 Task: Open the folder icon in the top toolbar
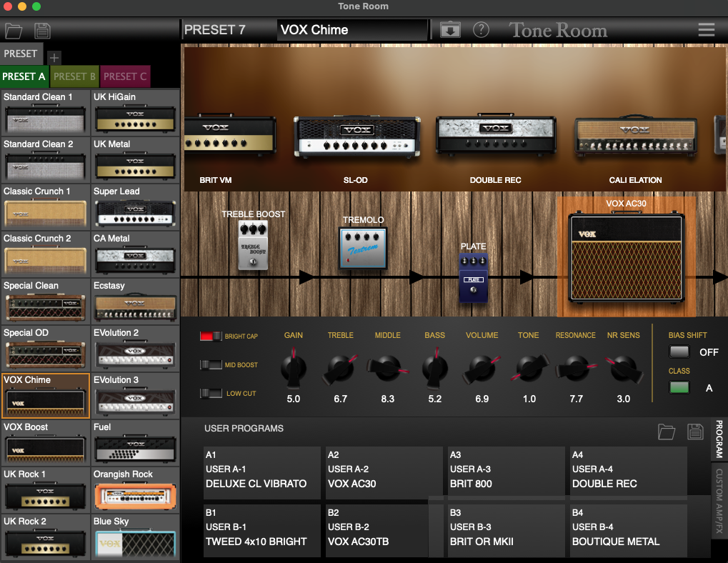click(14, 30)
